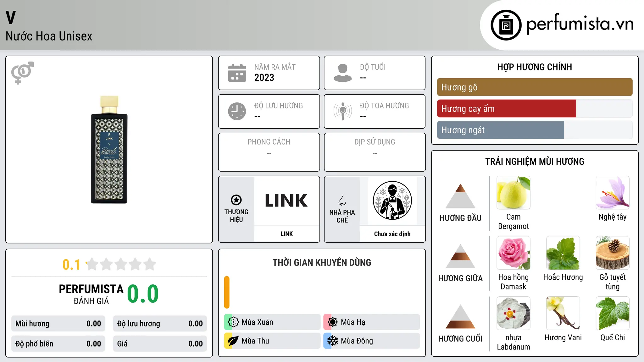Open the Quế Chi note image

613,313
